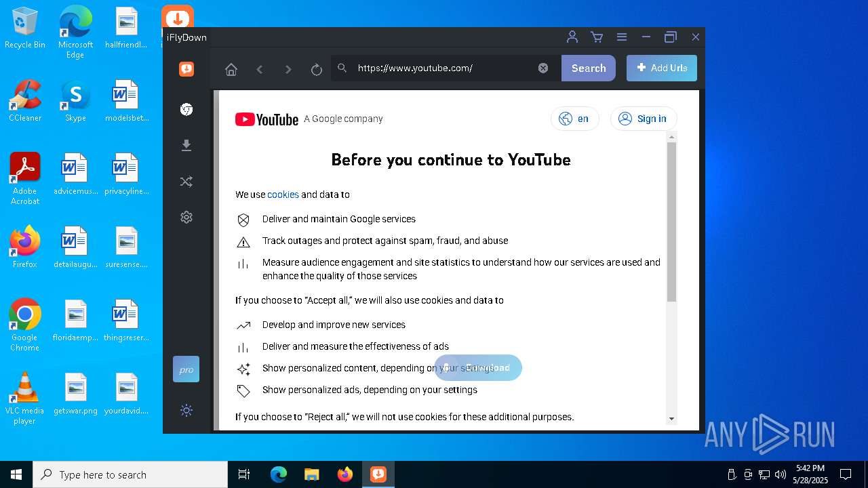Click the page scrollbar down arrow

672,418
